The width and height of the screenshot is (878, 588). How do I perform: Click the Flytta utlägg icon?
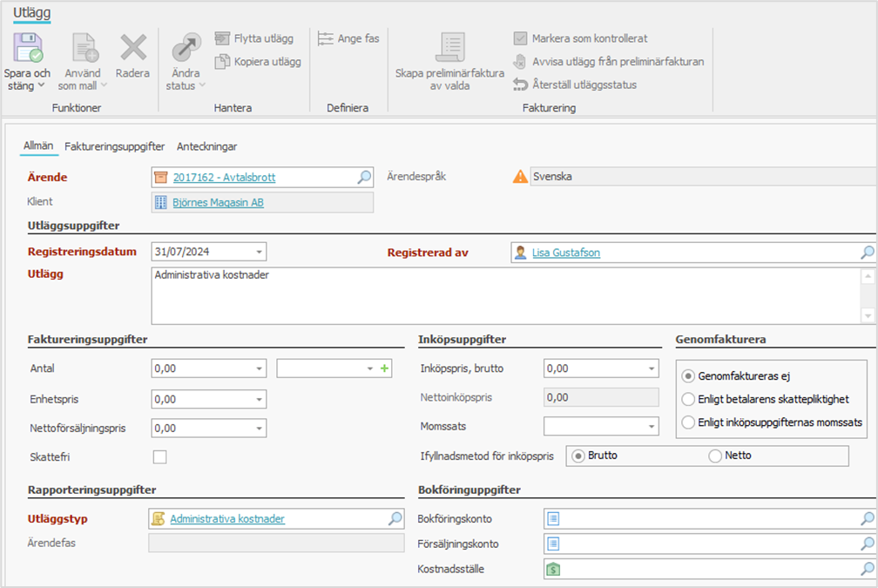(x=222, y=38)
